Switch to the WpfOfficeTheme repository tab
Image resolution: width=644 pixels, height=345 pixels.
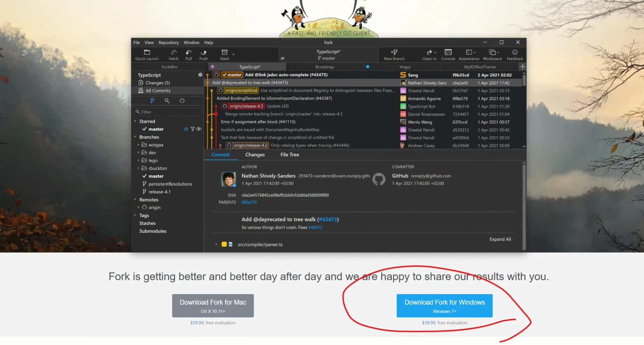point(480,67)
